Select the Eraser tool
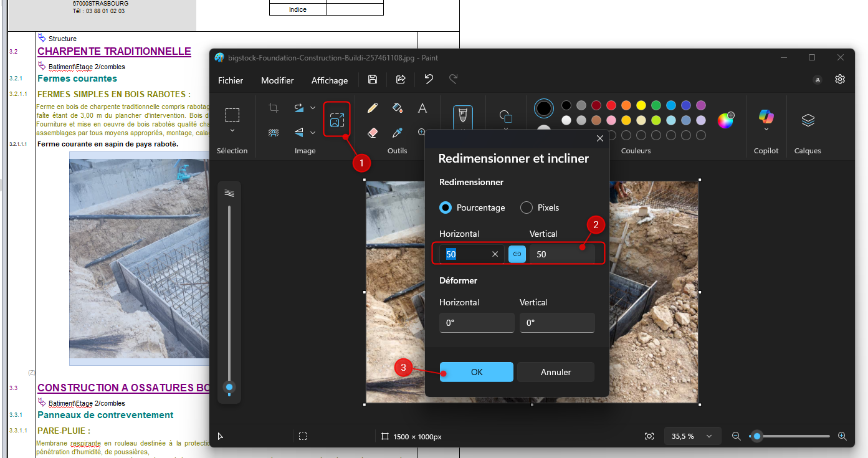The image size is (868, 458). (x=373, y=132)
